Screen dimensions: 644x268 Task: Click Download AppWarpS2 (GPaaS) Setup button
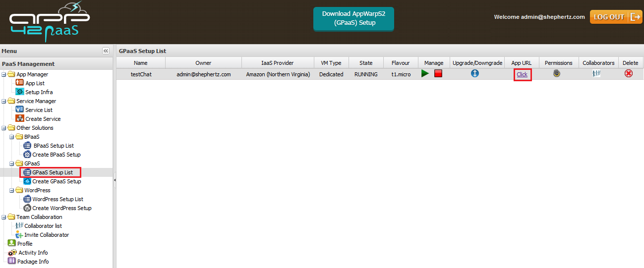pyautogui.click(x=353, y=18)
